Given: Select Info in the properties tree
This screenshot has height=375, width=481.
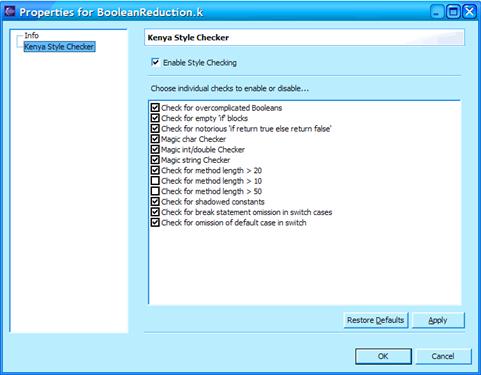Looking at the screenshot, I should [32, 35].
